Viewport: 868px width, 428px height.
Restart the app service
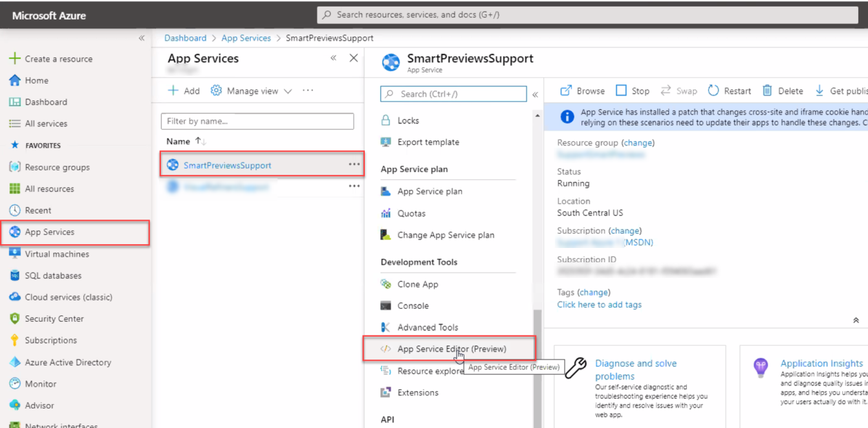coord(729,91)
